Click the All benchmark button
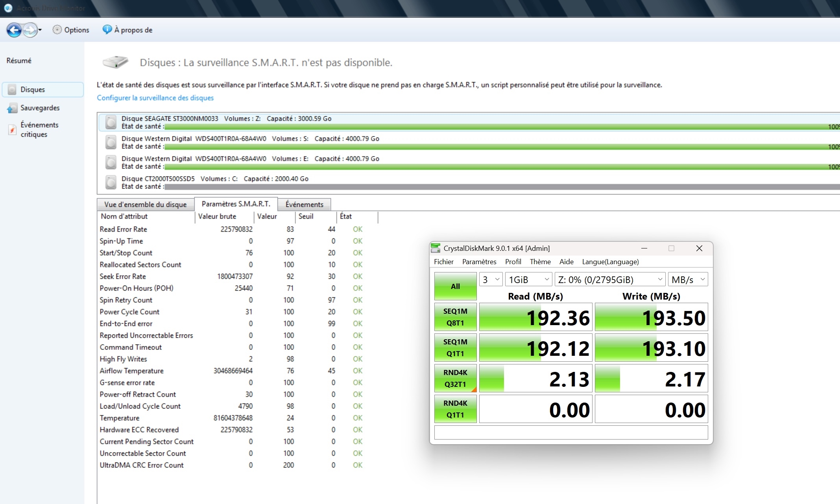 click(x=455, y=286)
